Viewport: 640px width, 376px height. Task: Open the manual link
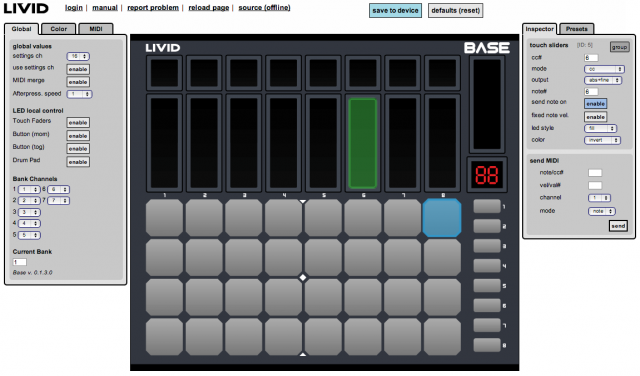pyautogui.click(x=105, y=8)
